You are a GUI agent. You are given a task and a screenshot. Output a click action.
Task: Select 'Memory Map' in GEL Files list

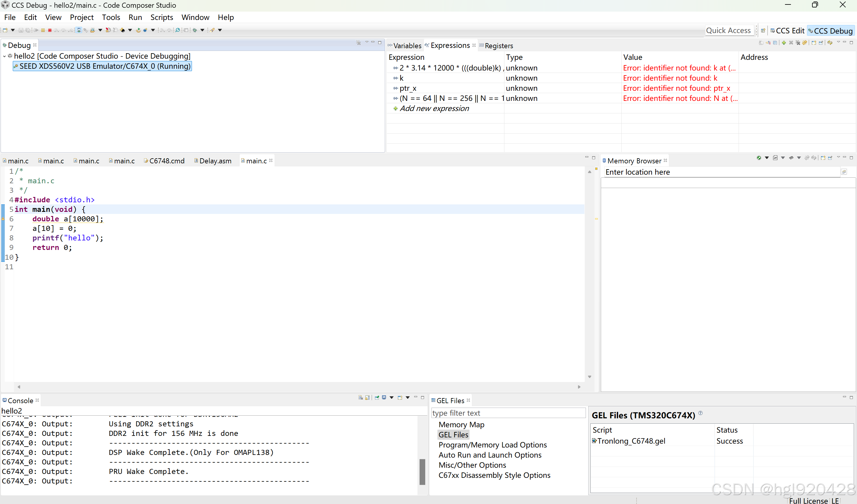pos(461,425)
